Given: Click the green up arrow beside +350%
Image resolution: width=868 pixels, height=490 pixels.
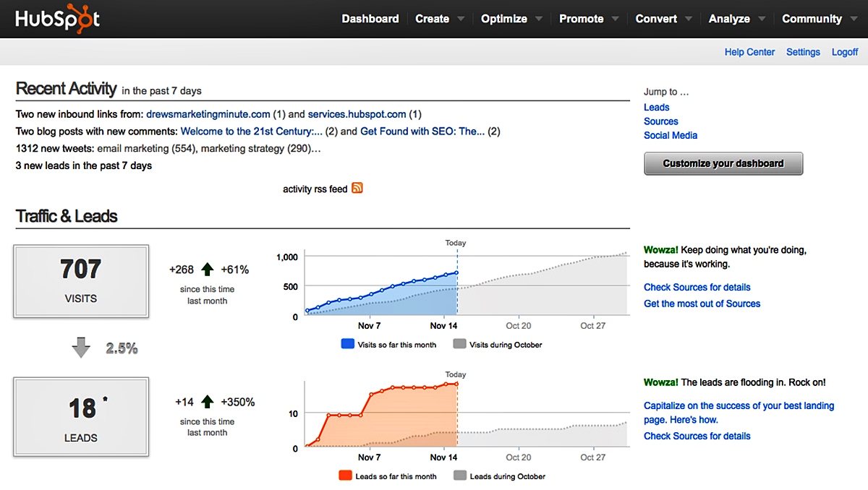Looking at the screenshot, I should 208,402.
